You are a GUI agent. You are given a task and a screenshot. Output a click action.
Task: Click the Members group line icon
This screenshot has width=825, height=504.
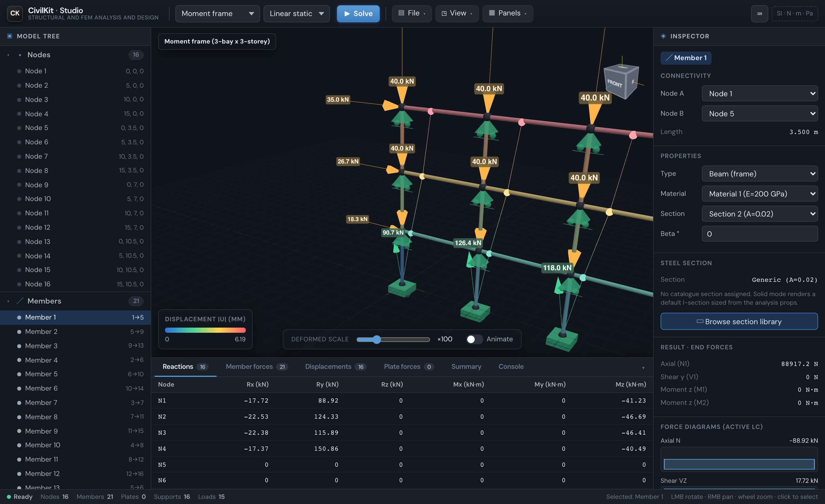coord(20,301)
